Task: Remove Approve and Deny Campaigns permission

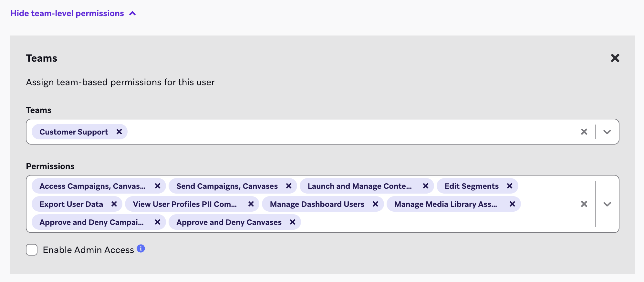Action: [x=158, y=222]
